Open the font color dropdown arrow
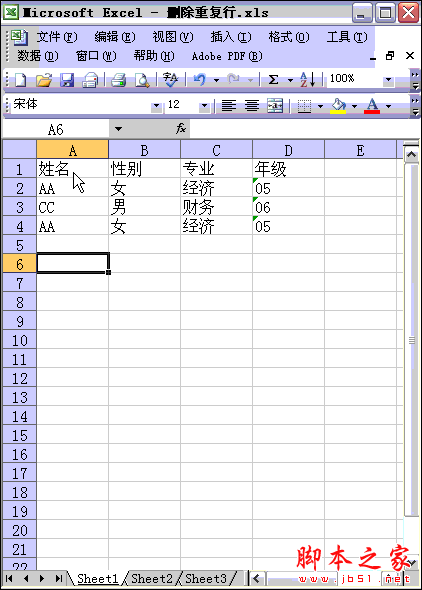Image resolution: width=422 pixels, height=590 pixels. (389, 106)
